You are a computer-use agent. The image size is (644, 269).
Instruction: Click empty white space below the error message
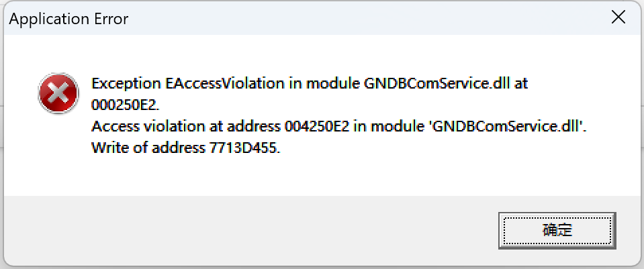tap(320, 176)
